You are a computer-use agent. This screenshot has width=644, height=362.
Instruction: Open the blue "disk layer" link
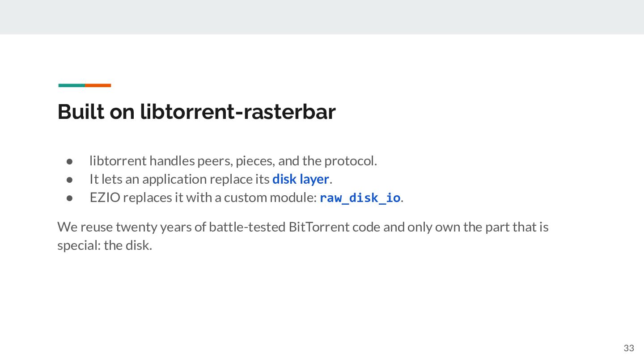(x=301, y=179)
